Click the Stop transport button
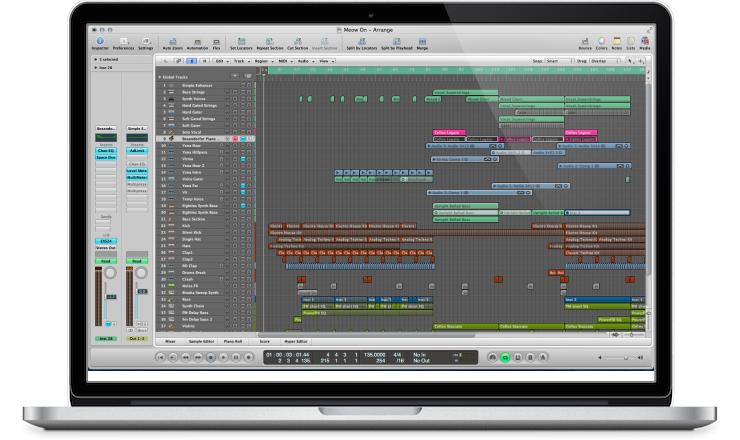The width and height of the screenshot is (740, 440). click(x=211, y=357)
